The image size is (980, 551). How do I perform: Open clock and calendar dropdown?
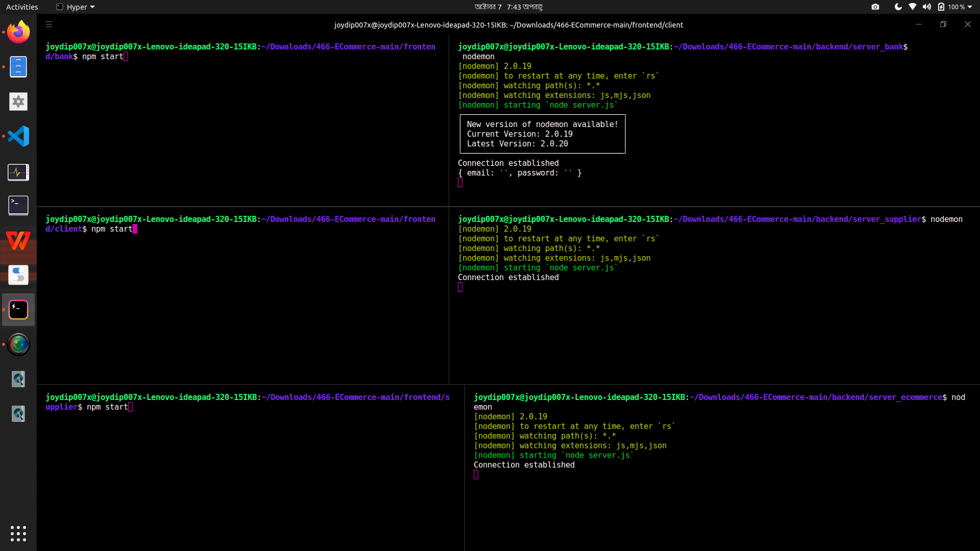click(x=508, y=7)
